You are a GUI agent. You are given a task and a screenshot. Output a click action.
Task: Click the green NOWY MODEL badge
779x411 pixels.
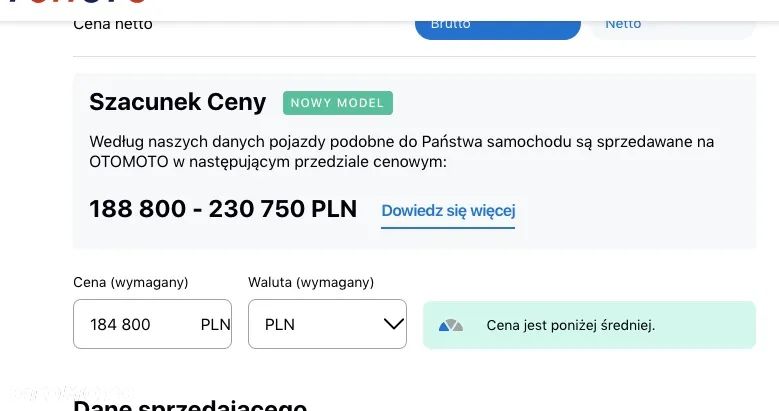(338, 103)
